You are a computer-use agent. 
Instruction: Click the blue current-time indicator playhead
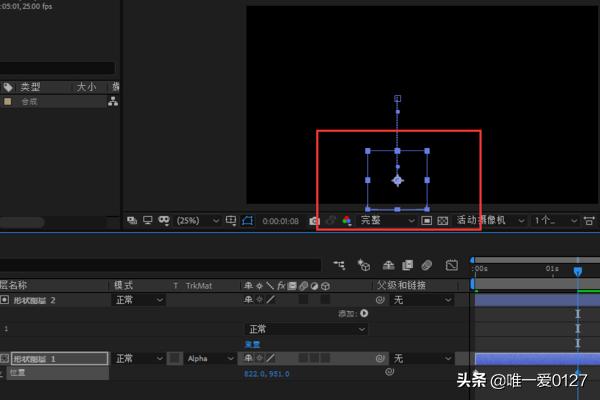[578, 271]
